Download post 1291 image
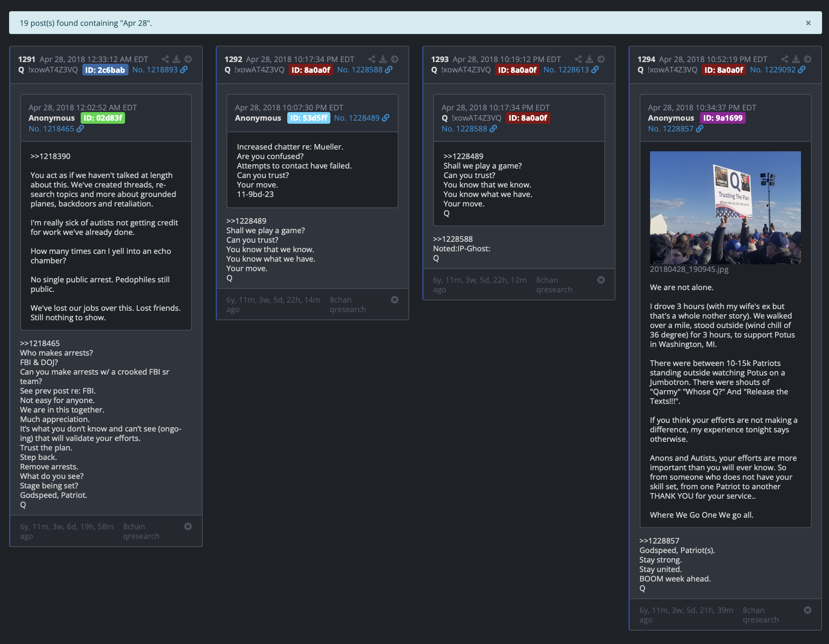829x644 pixels. tap(176, 59)
